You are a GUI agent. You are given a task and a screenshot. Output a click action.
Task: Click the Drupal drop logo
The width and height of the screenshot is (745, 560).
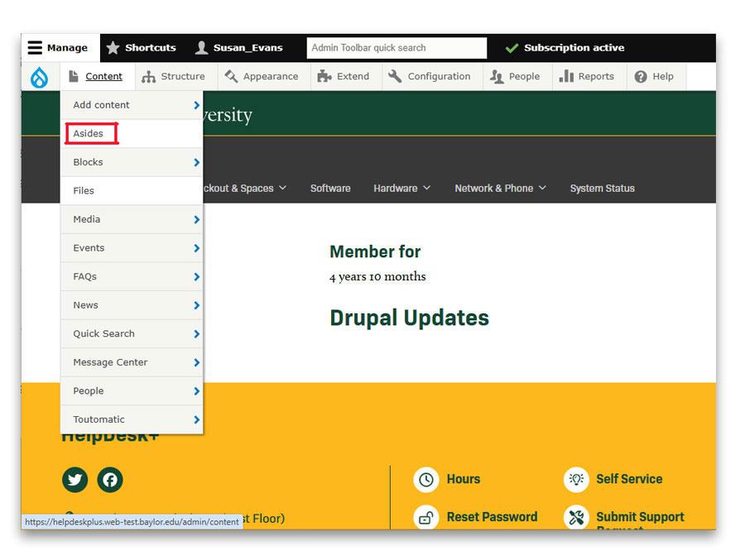tap(39, 76)
